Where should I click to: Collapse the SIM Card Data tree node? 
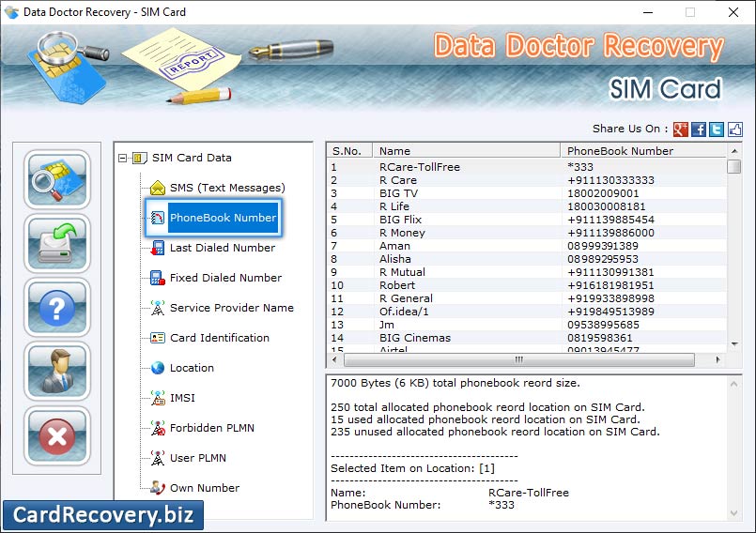pos(122,158)
